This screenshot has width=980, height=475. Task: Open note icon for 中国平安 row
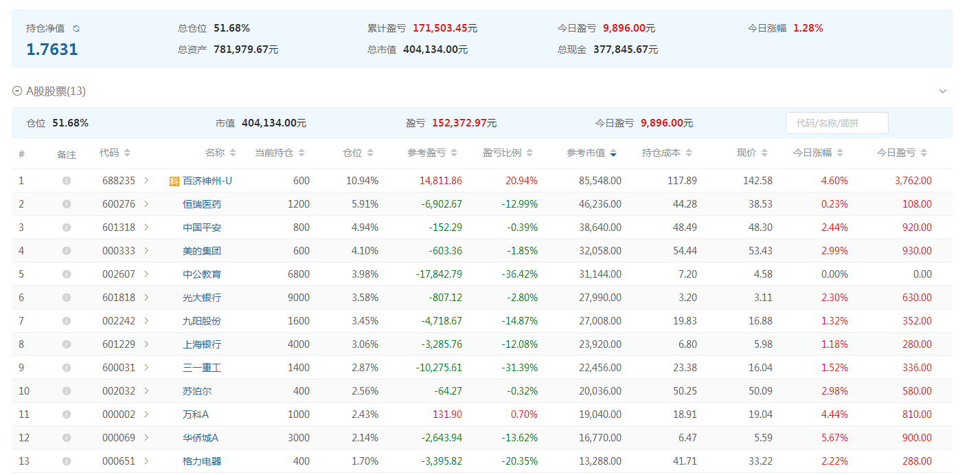click(67, 228)
